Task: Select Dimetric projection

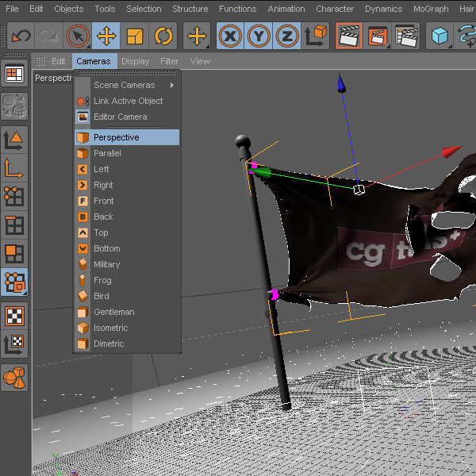Action: tap(127, 344)
